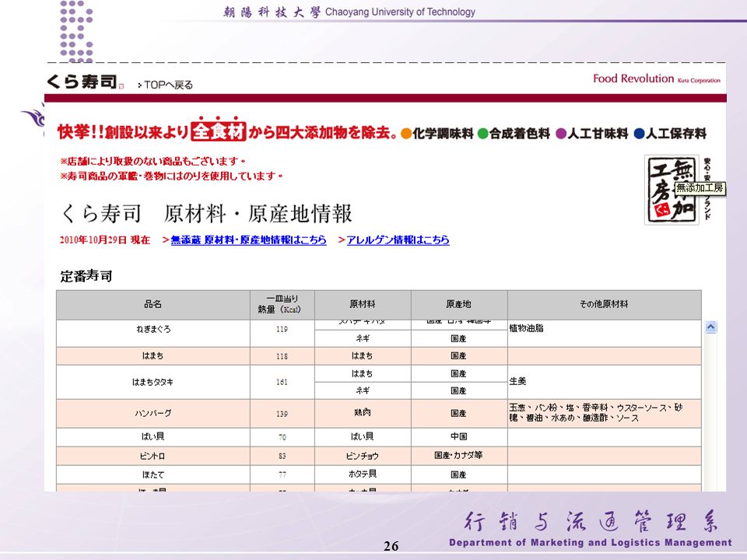
Task: Select the calorie value 118
Action: click(282, 356)
